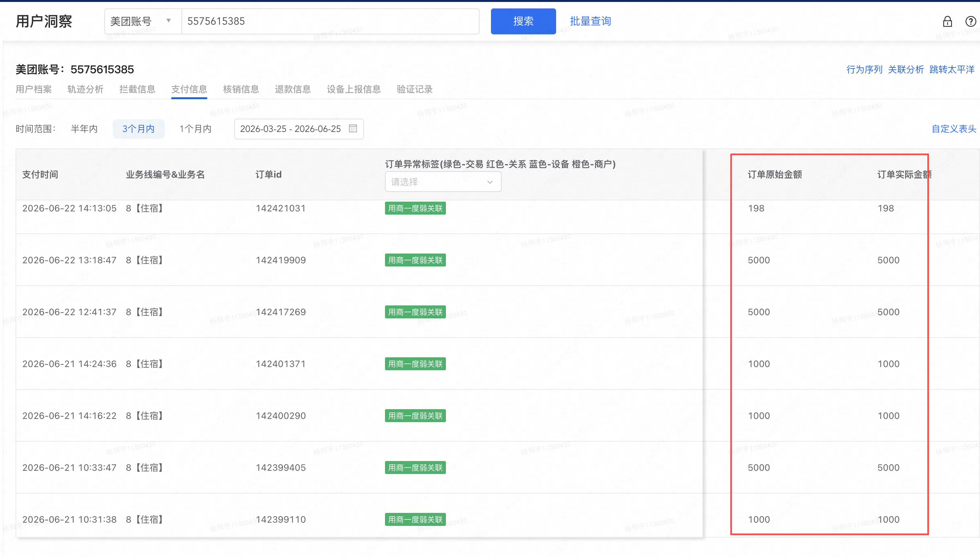This screenshot has width=980, height=557.
Task: Click order id 142419909
Action: pyautogui.click(x=281, y=260)
